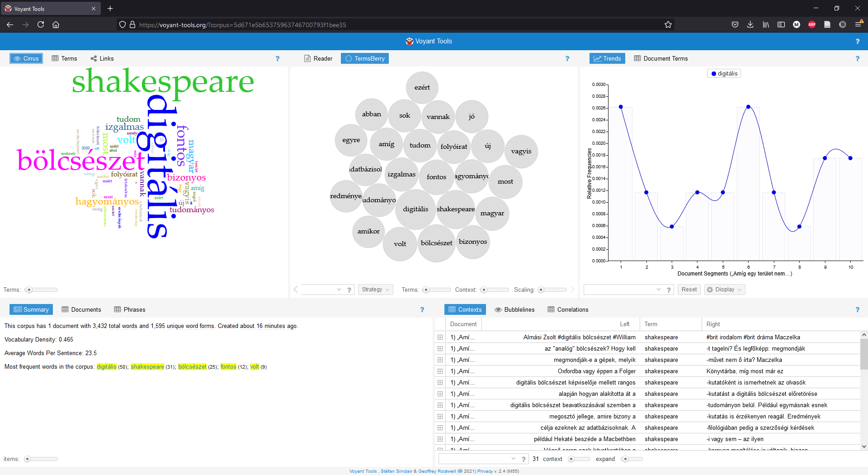868x475 pixels.
Task: Open the browser downloads icon
Action: (x=750, y=25)
